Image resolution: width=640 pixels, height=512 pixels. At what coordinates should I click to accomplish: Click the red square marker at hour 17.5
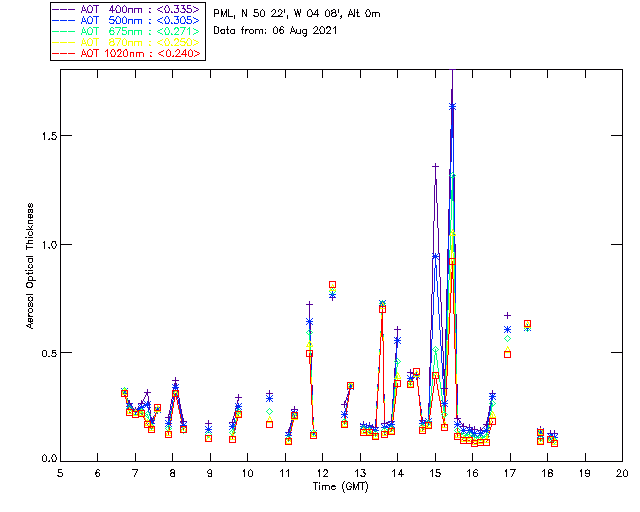click(527, 324)
